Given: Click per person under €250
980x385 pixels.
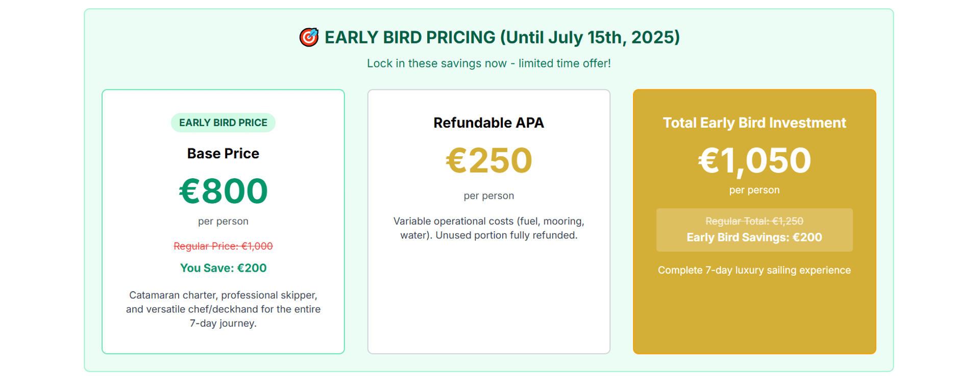Looking at the screenshot, I should click(489, 196).
